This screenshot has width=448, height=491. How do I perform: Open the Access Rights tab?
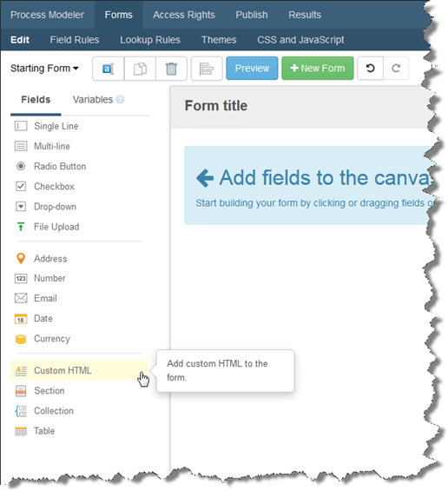coord(184,15)
